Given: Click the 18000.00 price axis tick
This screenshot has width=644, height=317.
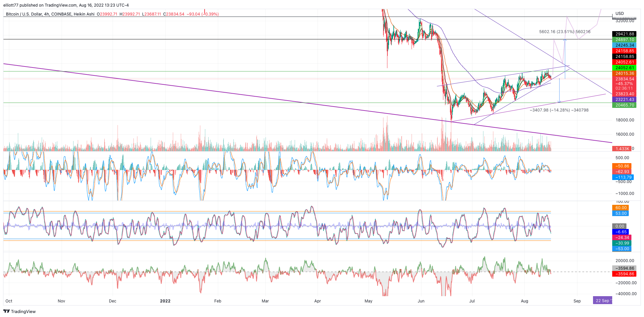Looking at the screenshot, I should point(625,120).
